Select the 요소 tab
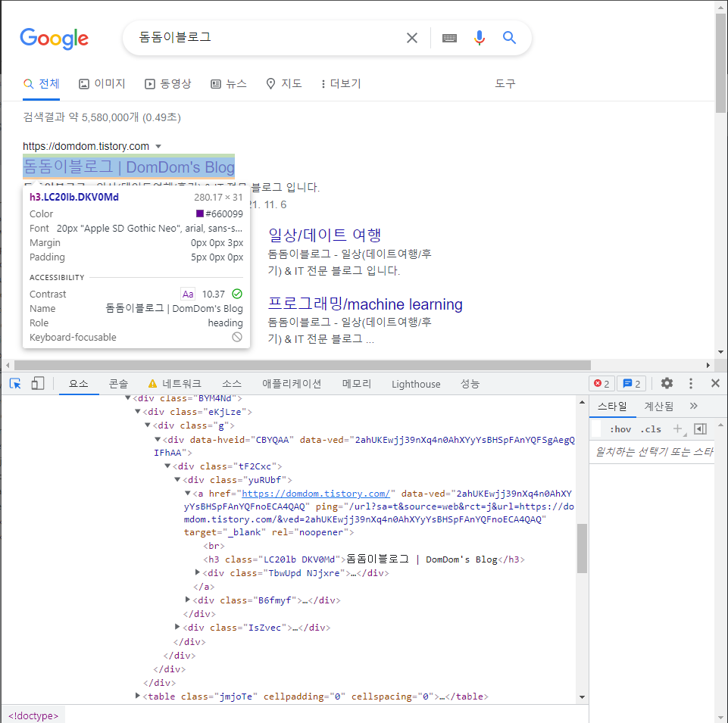 coord(79,384)
